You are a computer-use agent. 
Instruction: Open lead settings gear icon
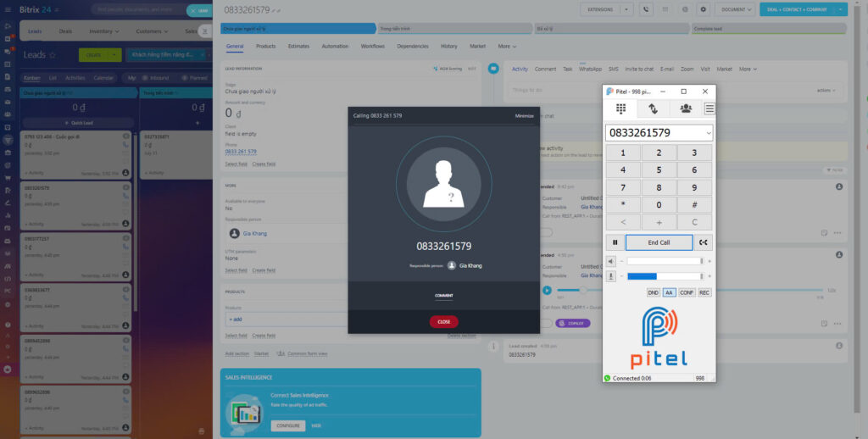[x=703, y=9]
